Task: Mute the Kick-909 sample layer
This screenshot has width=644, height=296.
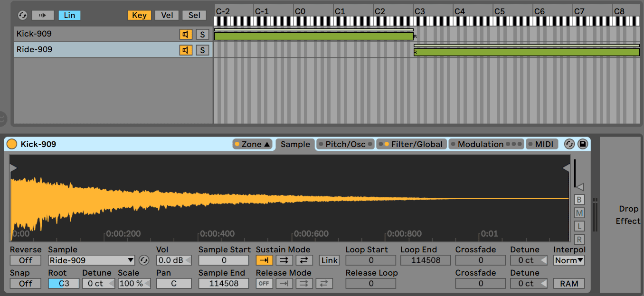Action: [x=185, y=34]
